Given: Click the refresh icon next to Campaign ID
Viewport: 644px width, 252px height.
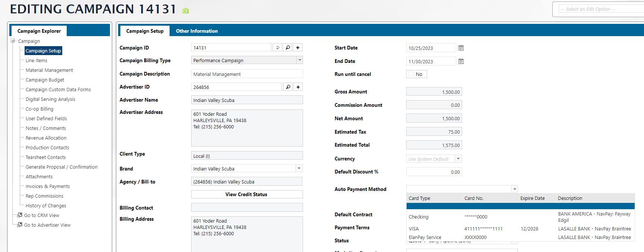Looking at the screenshot, I should pos(278,48).
